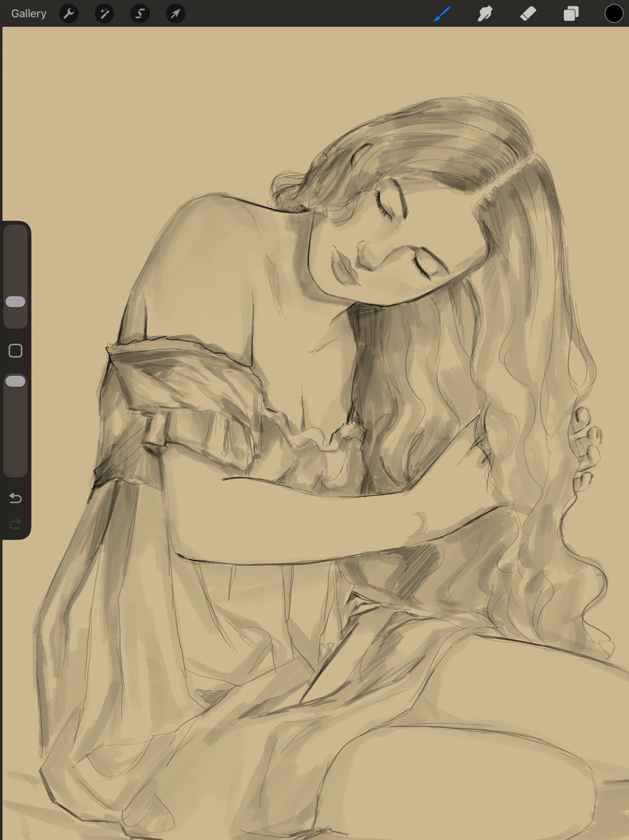Open the Layers panel
Screen dimensions: 629x840
(571, 13)
